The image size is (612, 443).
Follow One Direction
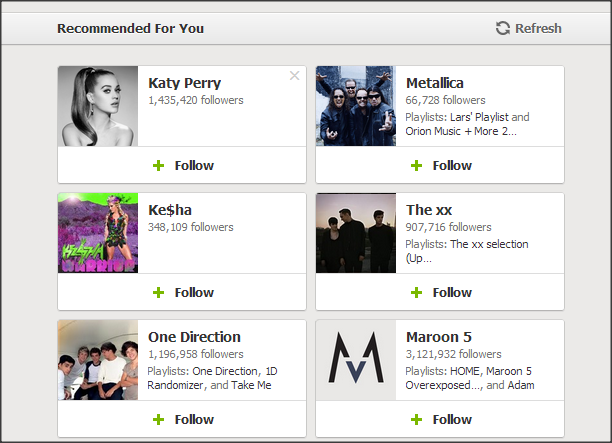(183, 419)
